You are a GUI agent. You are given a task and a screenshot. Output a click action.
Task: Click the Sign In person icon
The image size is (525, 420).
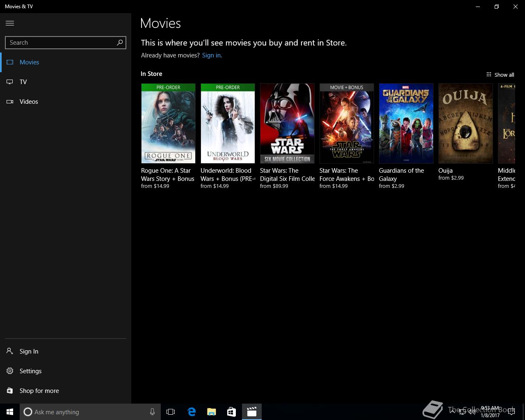(10, 351)
